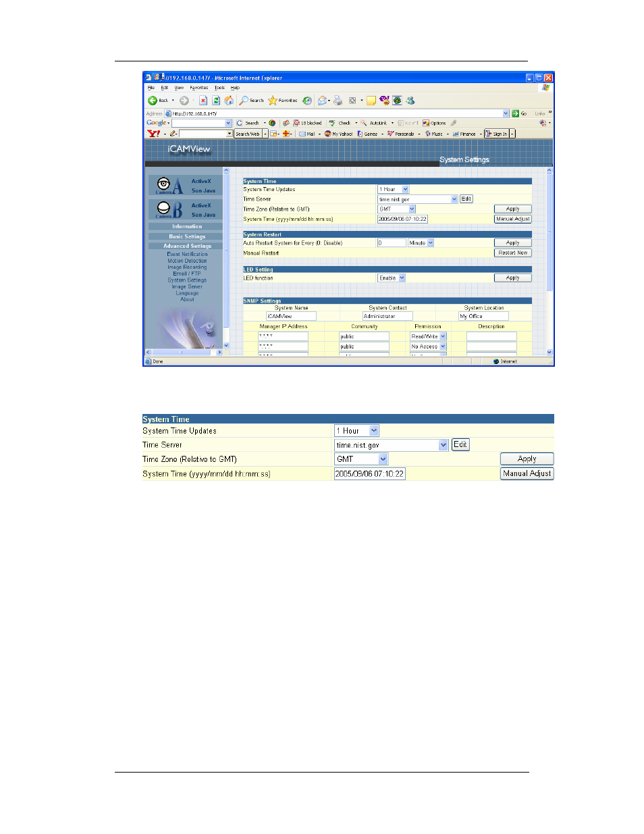Open the File menu

[x=151, y=88]
